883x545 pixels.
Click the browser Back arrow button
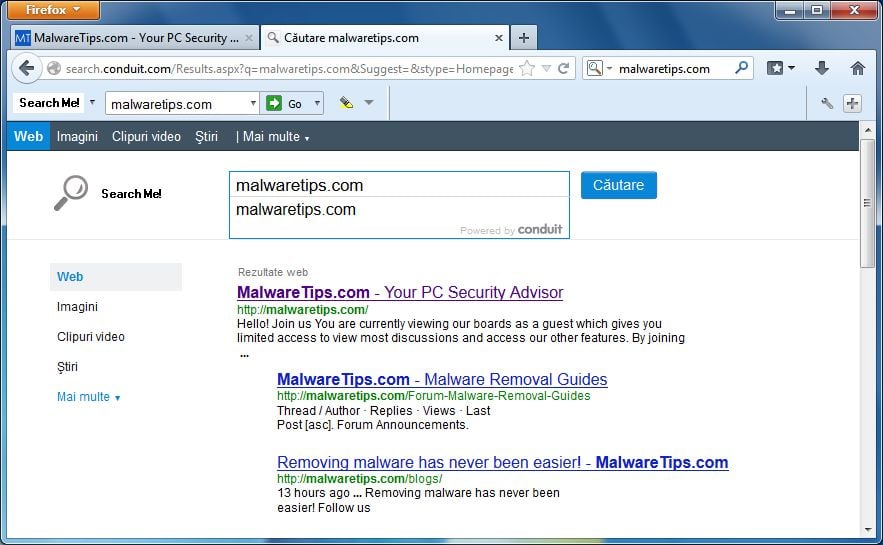click(26, 69)
